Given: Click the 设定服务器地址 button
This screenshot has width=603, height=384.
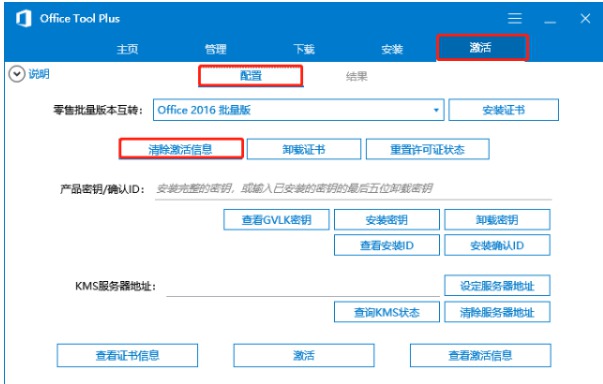Looking at the screenshot, I should [497, 286].
